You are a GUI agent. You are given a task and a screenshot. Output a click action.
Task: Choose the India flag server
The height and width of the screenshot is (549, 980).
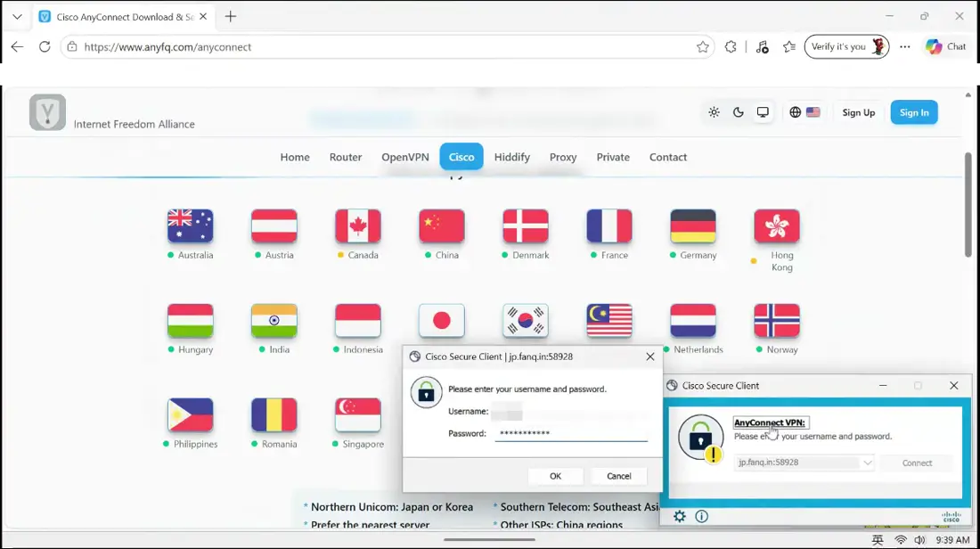(x=274, y=320)
